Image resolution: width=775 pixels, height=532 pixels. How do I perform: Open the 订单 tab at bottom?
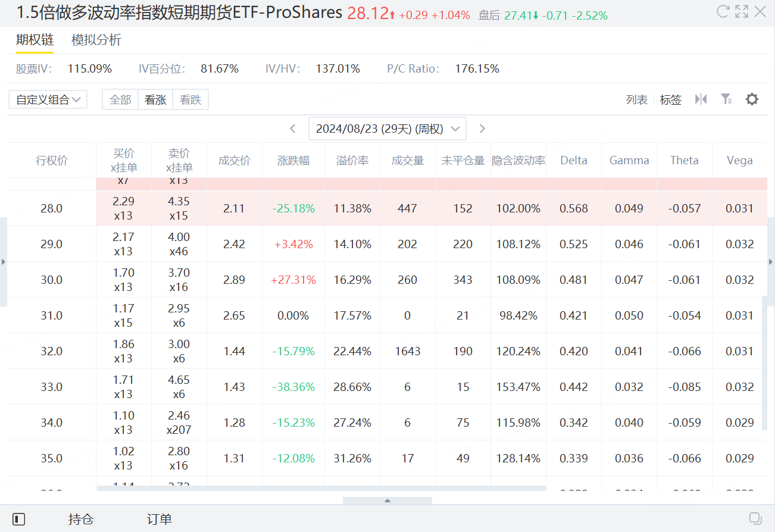pos(160,519)
